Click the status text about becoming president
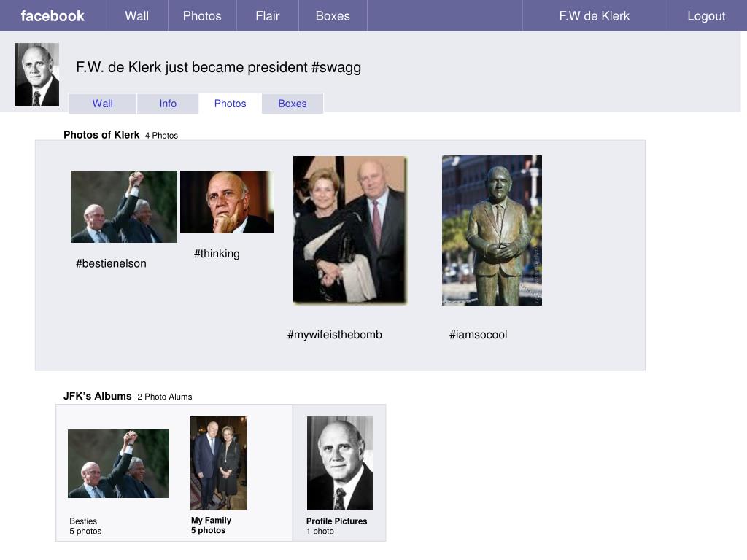 [218, 67]
